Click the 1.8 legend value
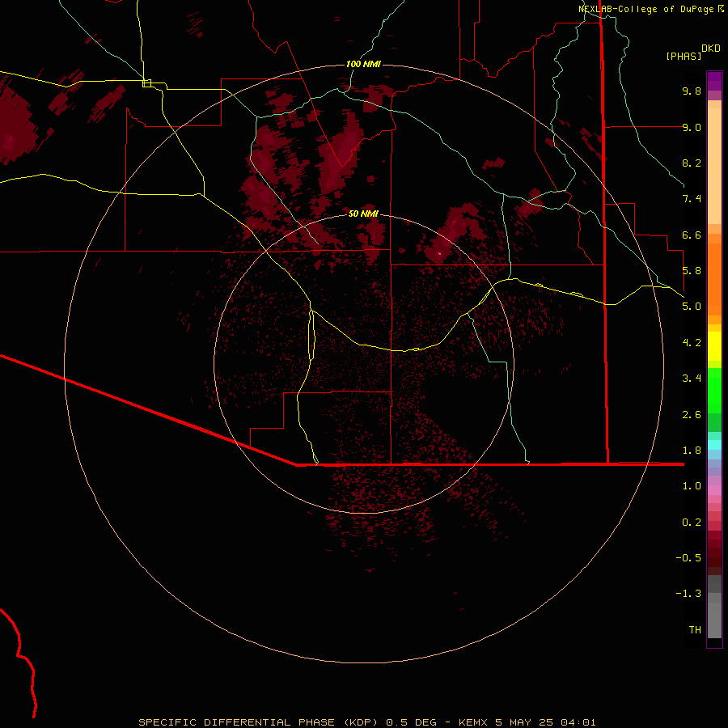 coord(692,451)
